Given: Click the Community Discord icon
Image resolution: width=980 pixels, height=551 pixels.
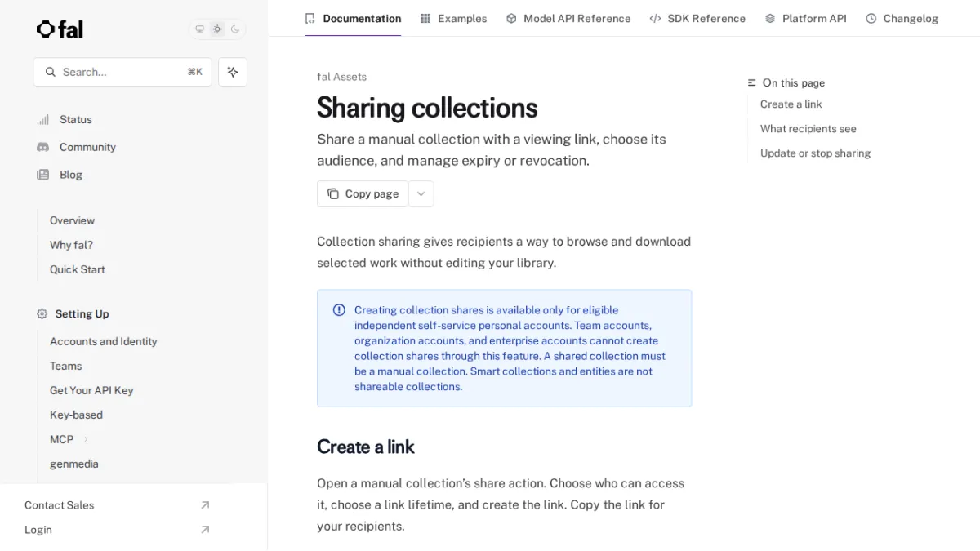Looking at the screenshot, I should pyautogui.click(x=43, y=147).
